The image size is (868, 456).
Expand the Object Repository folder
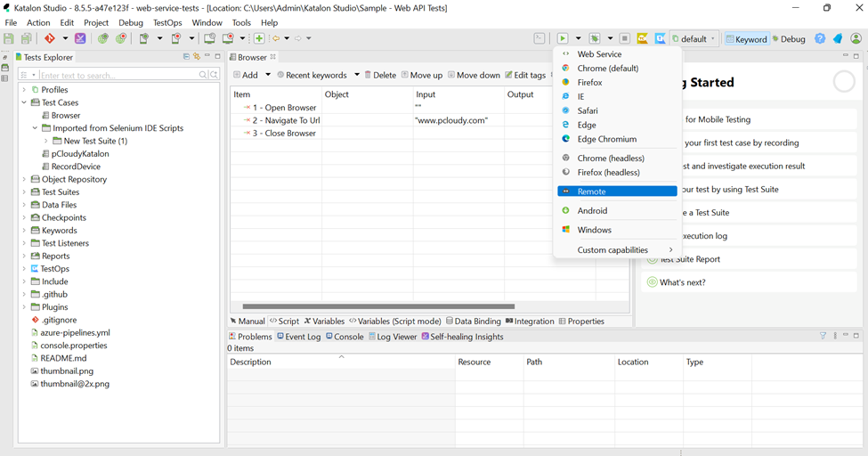coord(25,179)
